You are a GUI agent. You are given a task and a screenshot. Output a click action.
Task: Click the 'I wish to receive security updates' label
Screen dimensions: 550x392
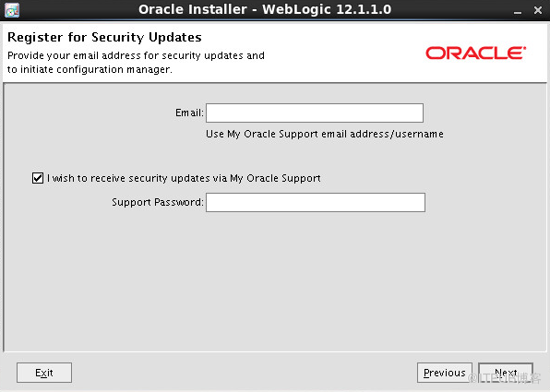click(x=184, y=178)
